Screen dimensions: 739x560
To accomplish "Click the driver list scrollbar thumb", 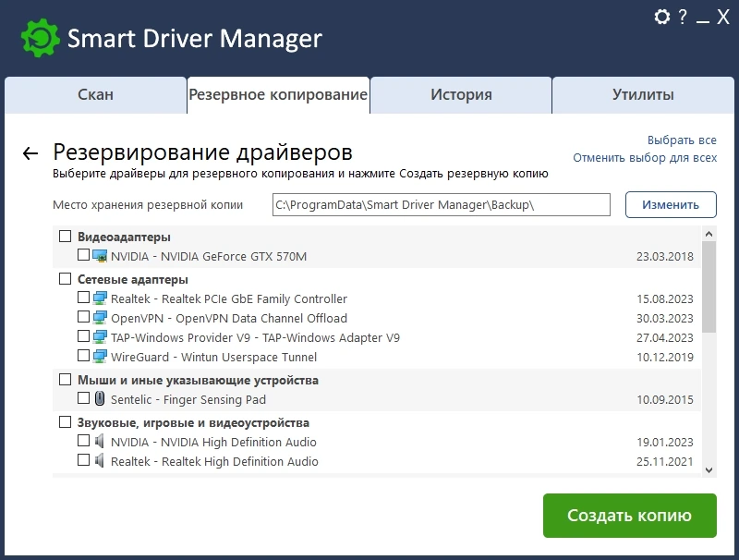I will tap(709, 287).
